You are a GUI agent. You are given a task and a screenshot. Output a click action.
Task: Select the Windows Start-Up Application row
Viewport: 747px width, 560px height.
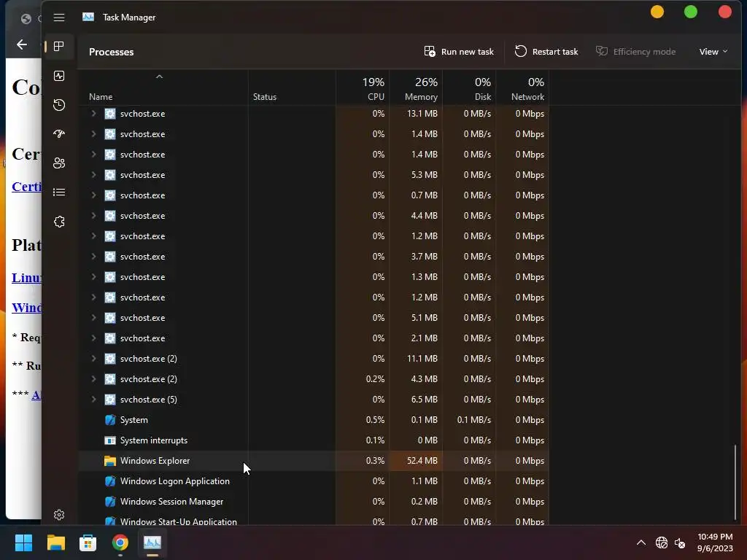(x=314, y=520)
